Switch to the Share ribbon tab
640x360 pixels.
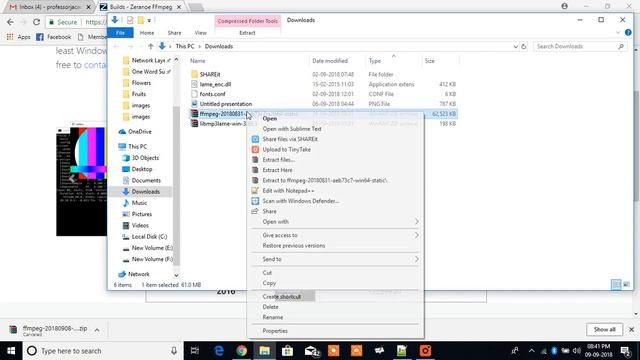pyautogui.click(x=174, y=33)
